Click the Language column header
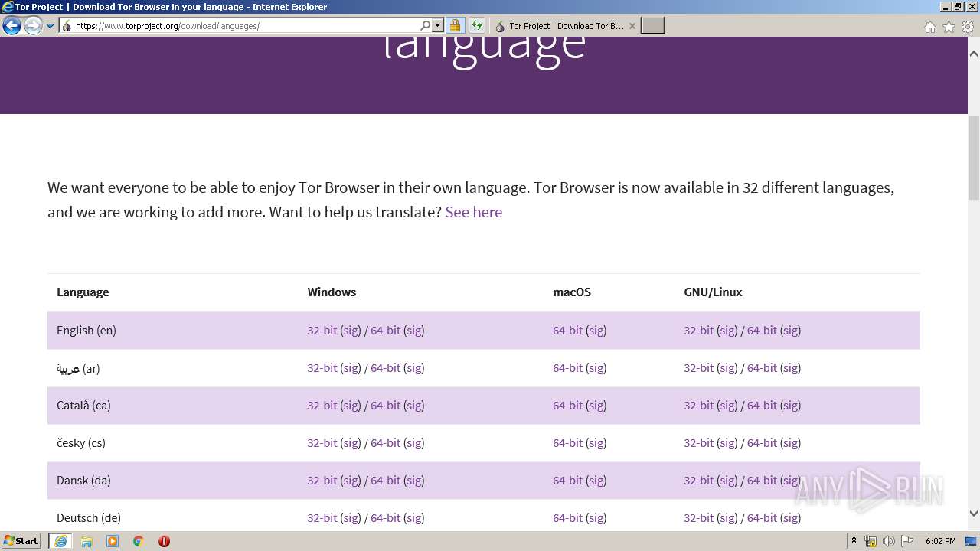Image resolution: width=980 pixels, height=551 pixels. (x=83, y=292)
